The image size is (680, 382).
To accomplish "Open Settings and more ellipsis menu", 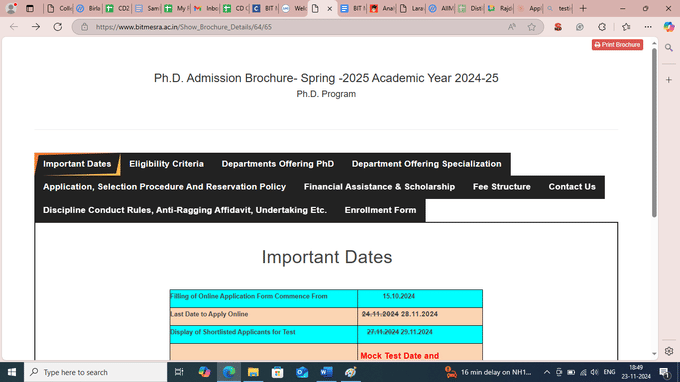I will point(648,27).
